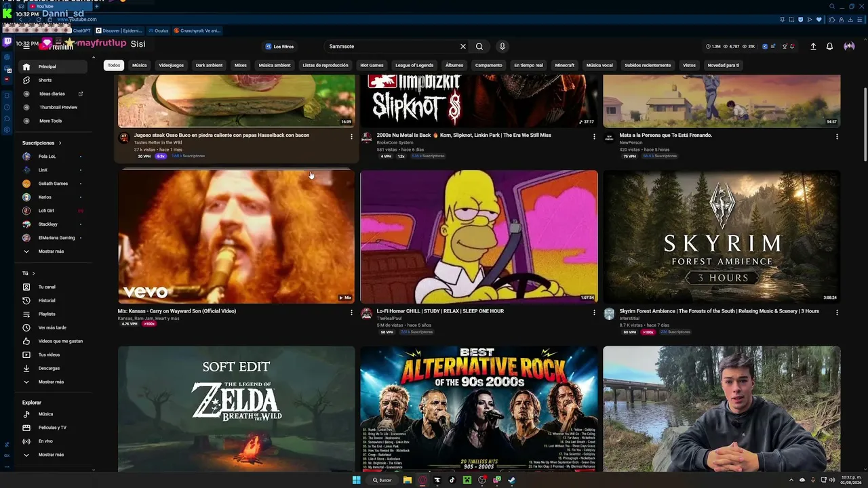Open Ideas diarias in the sidebar

point(53,94)
